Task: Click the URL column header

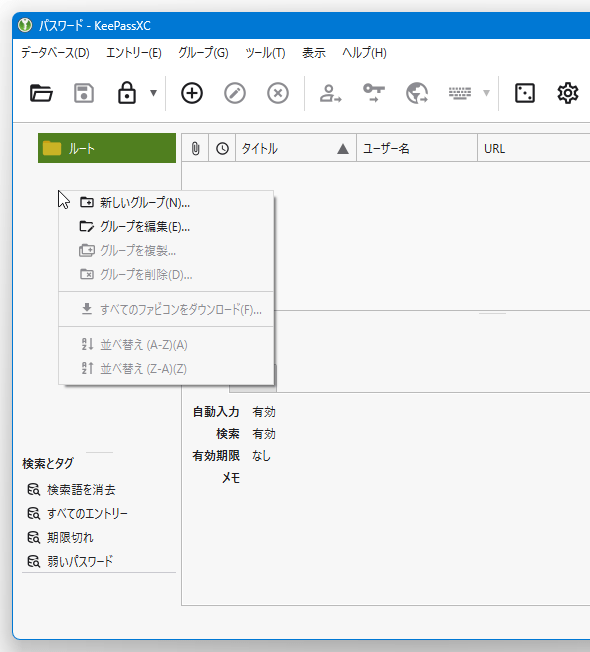Action: pos(534,148)
